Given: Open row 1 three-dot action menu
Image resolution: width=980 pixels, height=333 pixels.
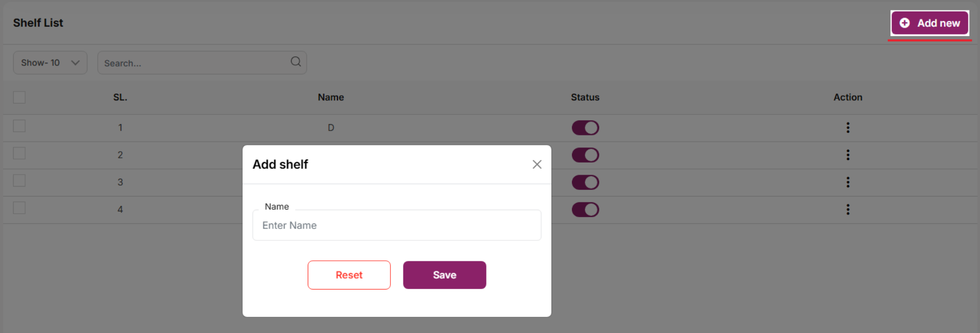Looking at the screenshot, I should tap(848, 128).
